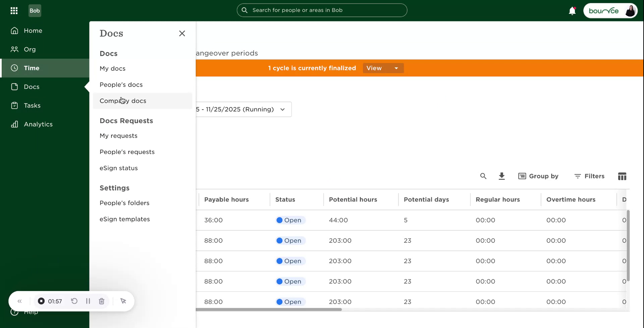Open the apps grid launcher icon
Screen dimensions: 644x328
click(x=14, y=11)
